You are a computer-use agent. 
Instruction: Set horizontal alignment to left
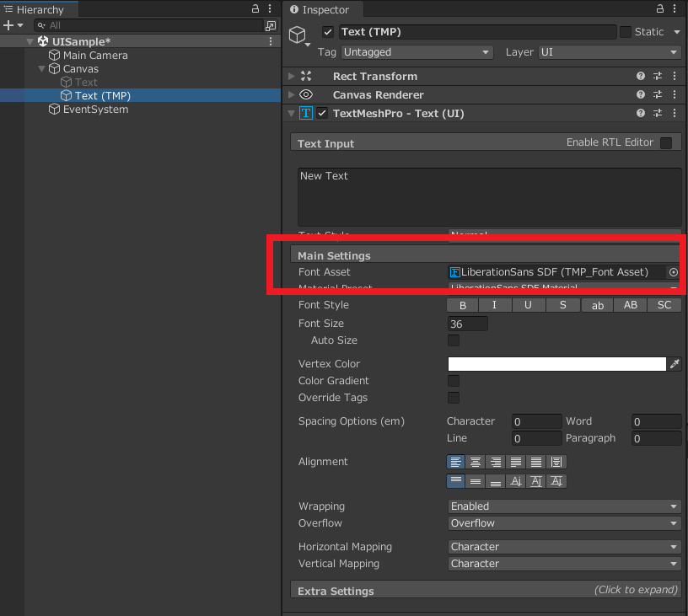(x=456, y=462)
